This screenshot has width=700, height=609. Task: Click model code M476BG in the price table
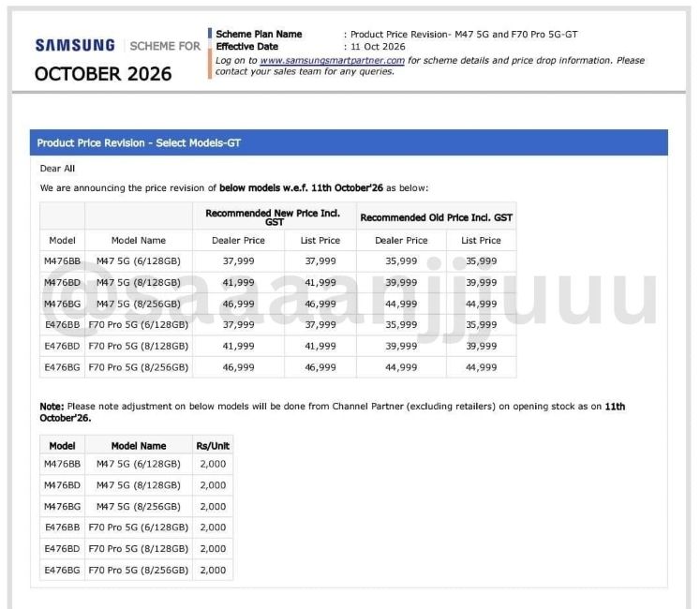[62, 304]
